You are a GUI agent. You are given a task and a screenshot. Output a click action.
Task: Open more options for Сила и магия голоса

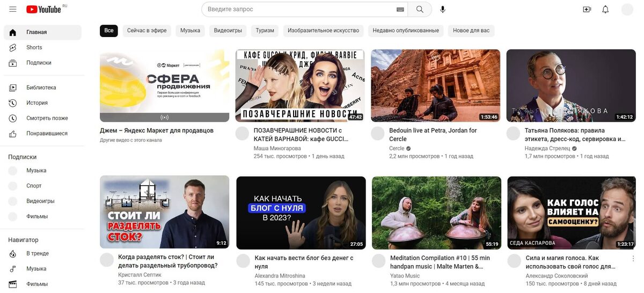coord(633,259)
